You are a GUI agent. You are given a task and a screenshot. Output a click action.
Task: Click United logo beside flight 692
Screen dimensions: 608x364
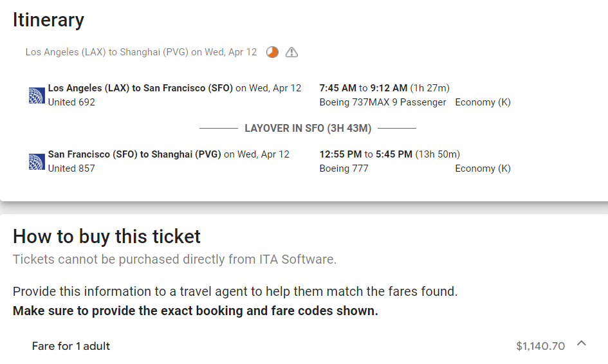click(x=37, y=95)
